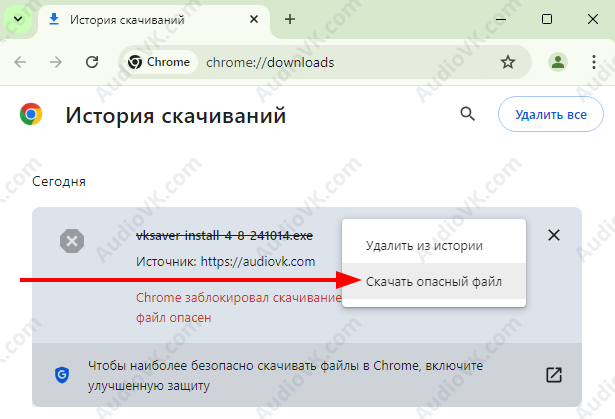This screenshot has width=615, height=419.
Task: Click the улучшенную защиту suggestion text
Action: [x=286, y=375]
